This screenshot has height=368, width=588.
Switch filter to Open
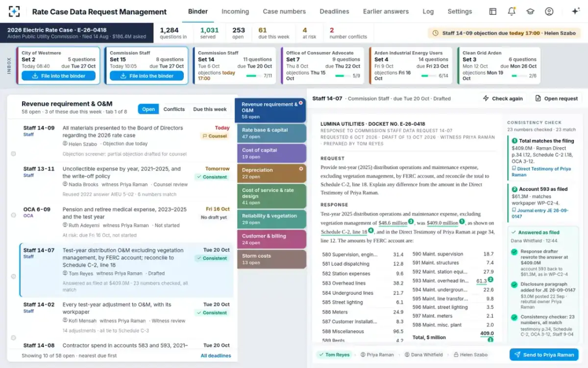148,109
